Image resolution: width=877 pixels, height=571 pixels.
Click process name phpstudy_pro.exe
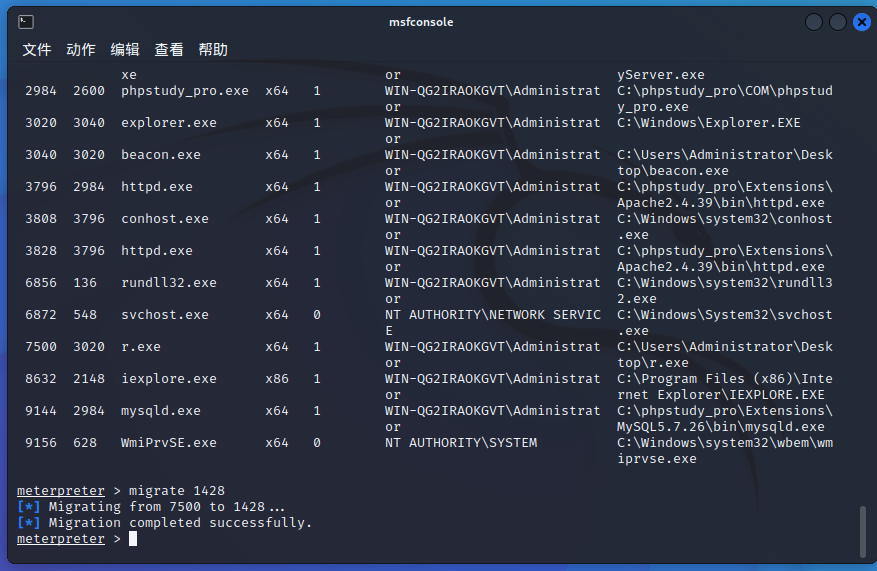coord(185,91)
